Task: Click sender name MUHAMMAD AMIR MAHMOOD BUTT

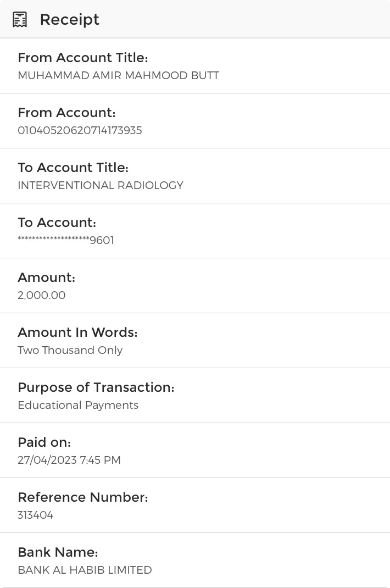Action: [118, 76]
